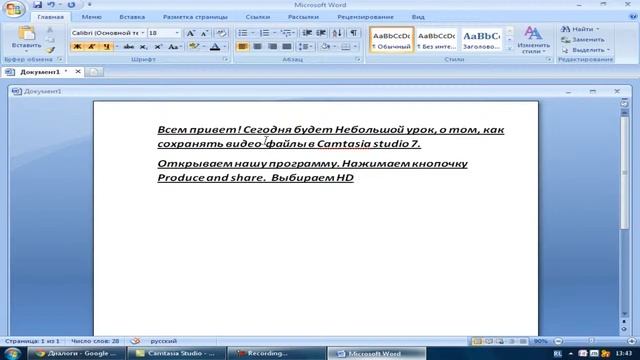Screen dimensions: 640x360
Task: Zoom in with the plus button
Action: click(x=631, y=341)
